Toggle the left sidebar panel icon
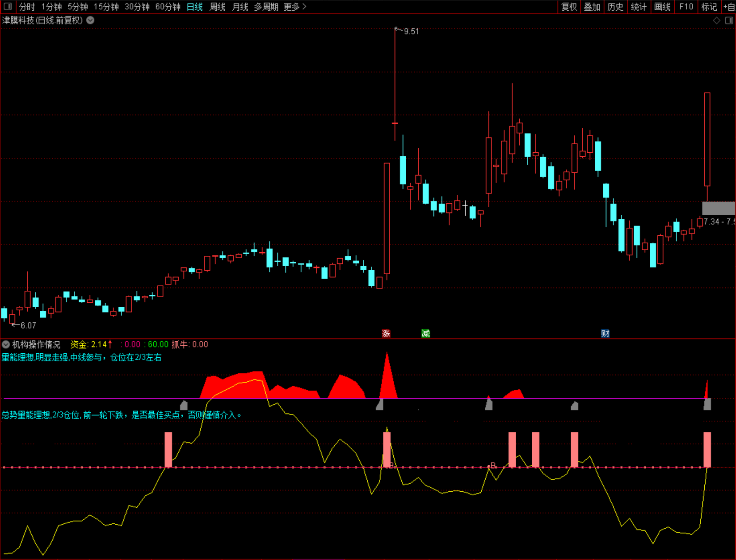 tap(8, 7)
